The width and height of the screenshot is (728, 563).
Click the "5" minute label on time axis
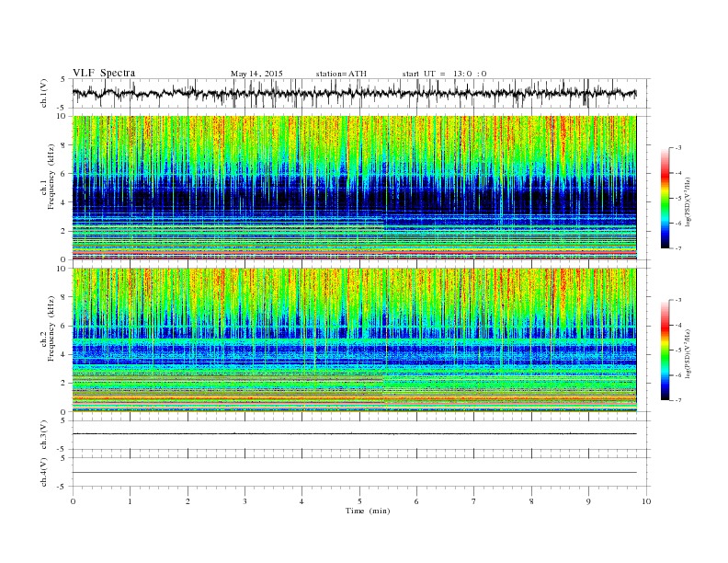pyautogui.click(x=359, y=501)
